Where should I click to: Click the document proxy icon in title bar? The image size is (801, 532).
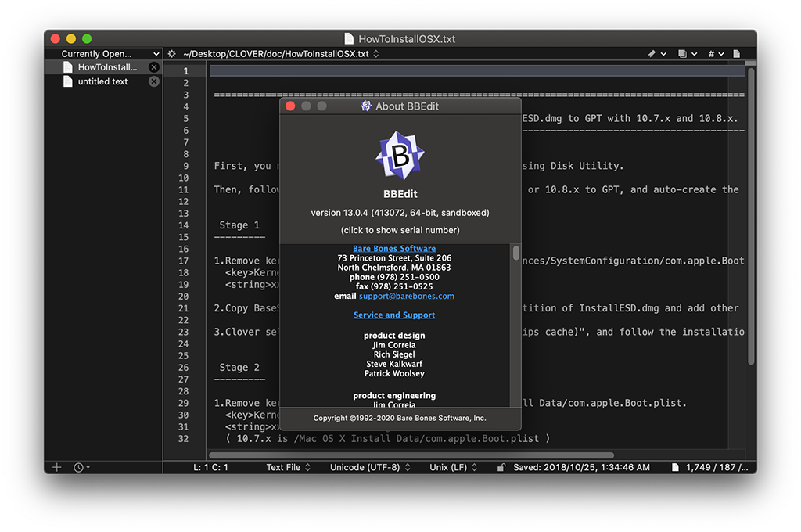[349, 39]
